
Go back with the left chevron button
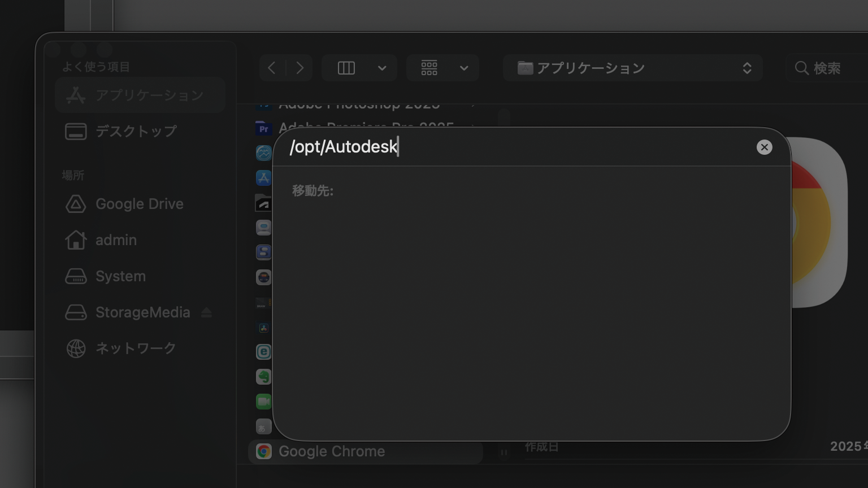[x=272, y=68]
